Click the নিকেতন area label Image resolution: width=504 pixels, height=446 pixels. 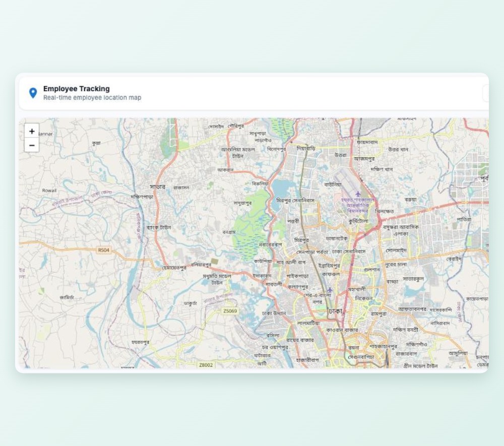(x=364, y=298)
